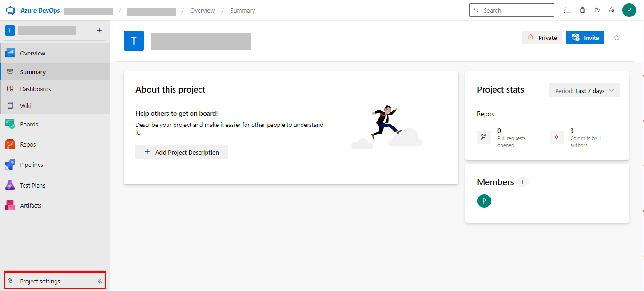Click Add Project Description

pos(182,152)
